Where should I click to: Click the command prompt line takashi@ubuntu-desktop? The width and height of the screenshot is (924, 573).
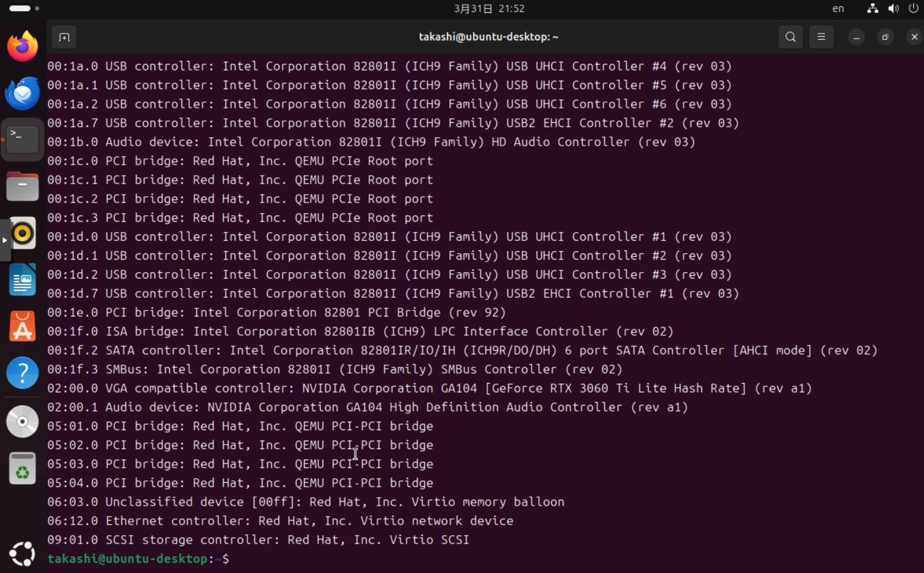(x=138, y=559)
